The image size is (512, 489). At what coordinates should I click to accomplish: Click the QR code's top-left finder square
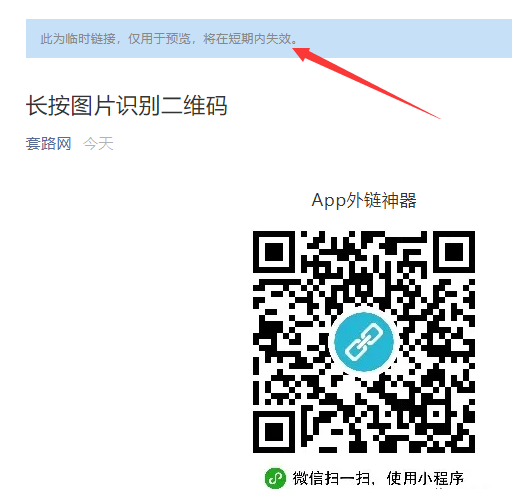pos(274,252)
